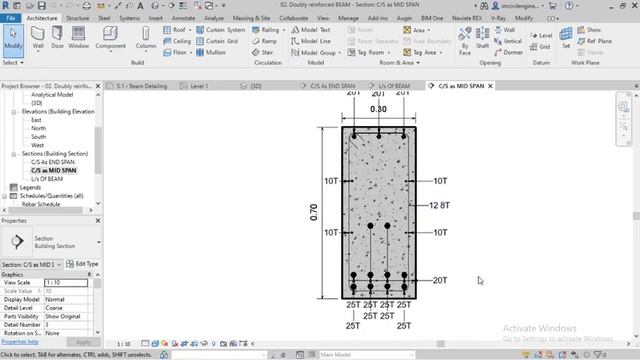The image size is (640, 360).
Task: Select the Stair tool
Action: pyautogui.click(x=262, y=53)
